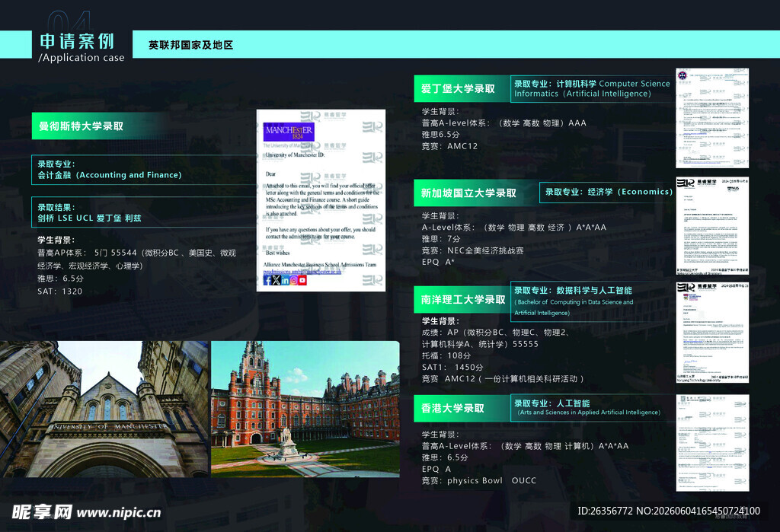Screen dimensions: 780x532
Task: Open the Hong Kong University offer thumbnail
Action: 712,443
